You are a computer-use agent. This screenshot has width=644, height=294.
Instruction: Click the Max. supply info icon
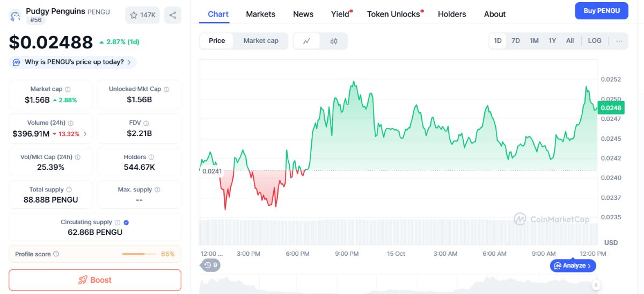pyautogui.click(x=157, y=190)
